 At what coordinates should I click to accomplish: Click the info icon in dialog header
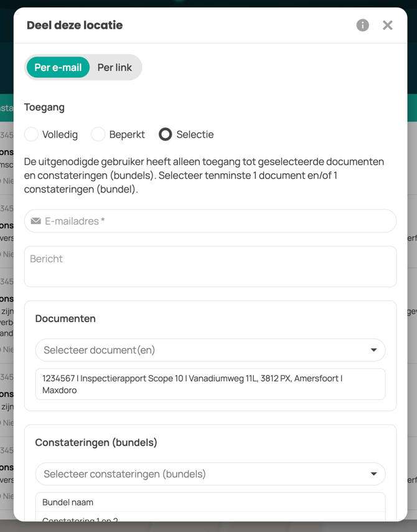point(363,25)
